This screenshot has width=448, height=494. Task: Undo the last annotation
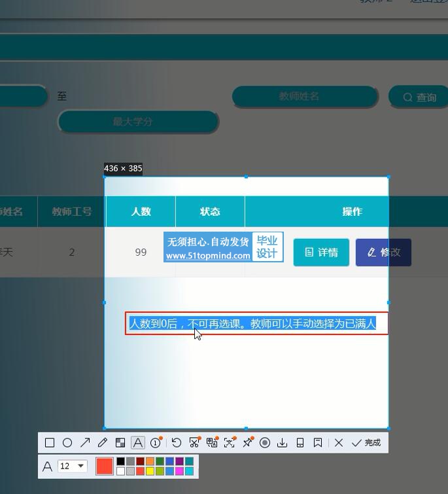point(177,443)
